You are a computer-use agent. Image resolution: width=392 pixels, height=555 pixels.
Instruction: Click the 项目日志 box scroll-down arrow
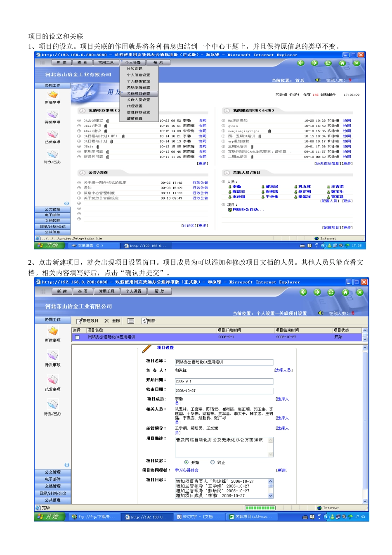[271, 496]
